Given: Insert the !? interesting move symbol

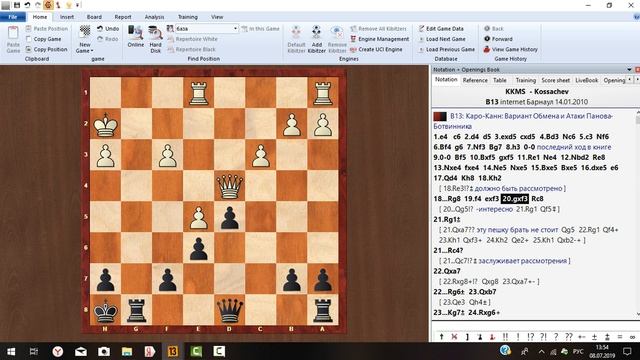Looking at the screenshot, I should (530, 337).
